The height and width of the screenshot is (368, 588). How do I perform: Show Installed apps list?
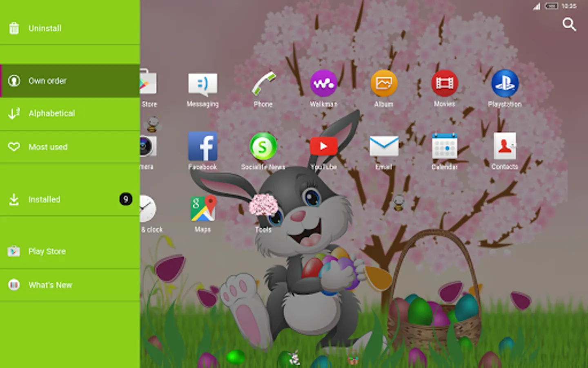coord(70,200)
